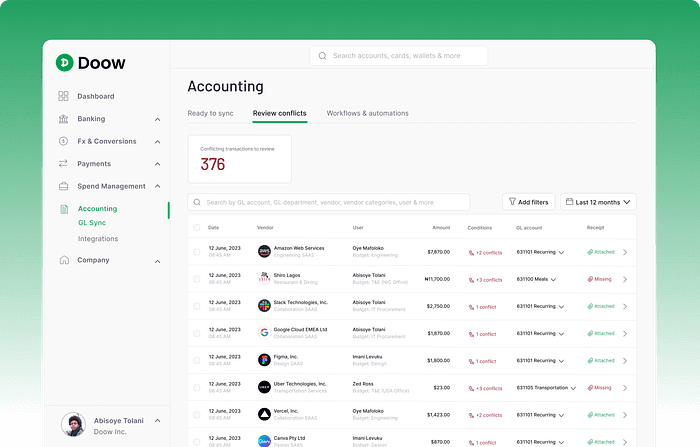Viewport: 700px width, 447px height.
Task: Check the Slack Technologies row checkbox
Action: pyautogui.click(x=197, y=306)
